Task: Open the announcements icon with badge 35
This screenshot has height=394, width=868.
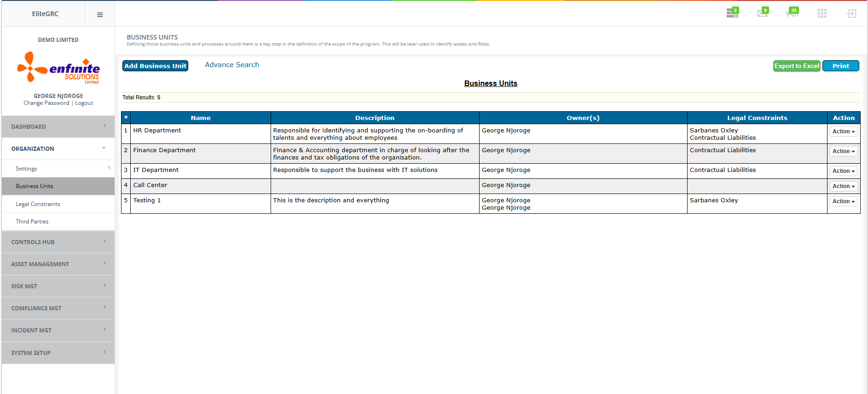Action: point(793,13)
